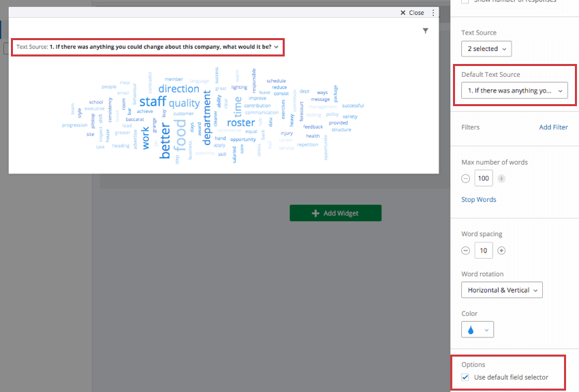
Task: Decrease word spacing with minus button
Action: (x=466, y=250)
